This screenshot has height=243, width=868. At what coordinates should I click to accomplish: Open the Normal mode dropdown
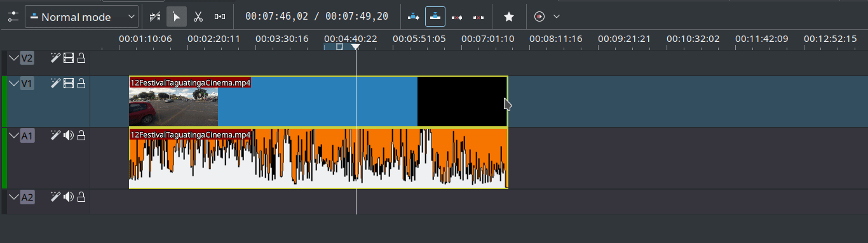82,17
